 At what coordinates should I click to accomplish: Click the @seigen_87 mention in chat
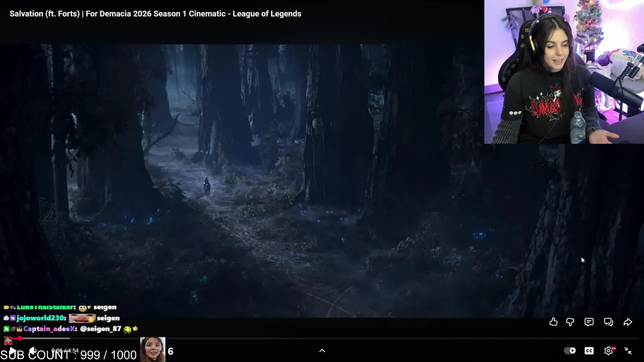(101, 329)
